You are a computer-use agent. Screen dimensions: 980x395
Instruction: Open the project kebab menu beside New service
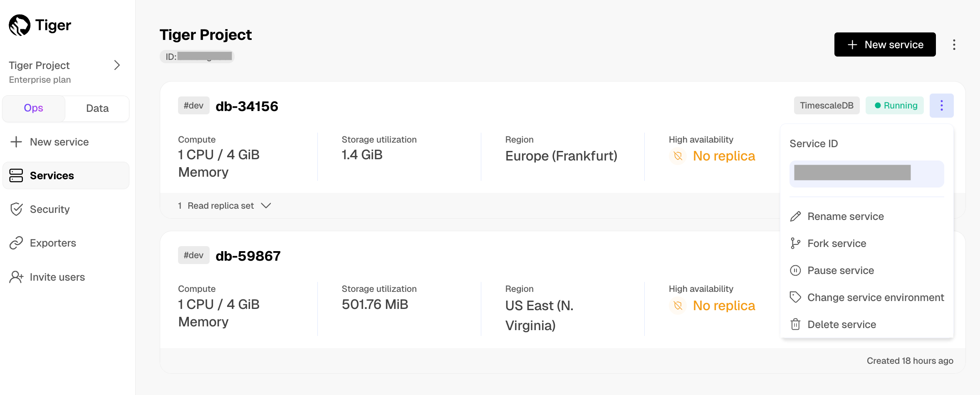tap(954, 44)
